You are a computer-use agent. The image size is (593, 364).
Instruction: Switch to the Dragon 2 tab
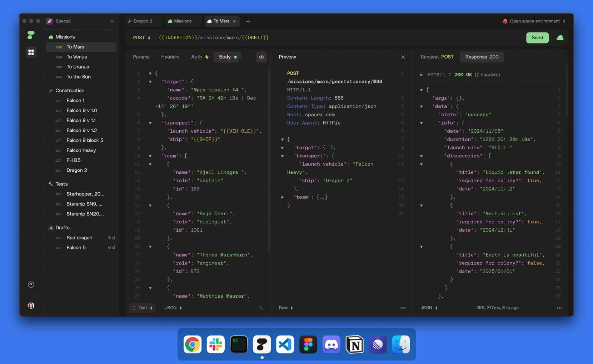point(143,21)
